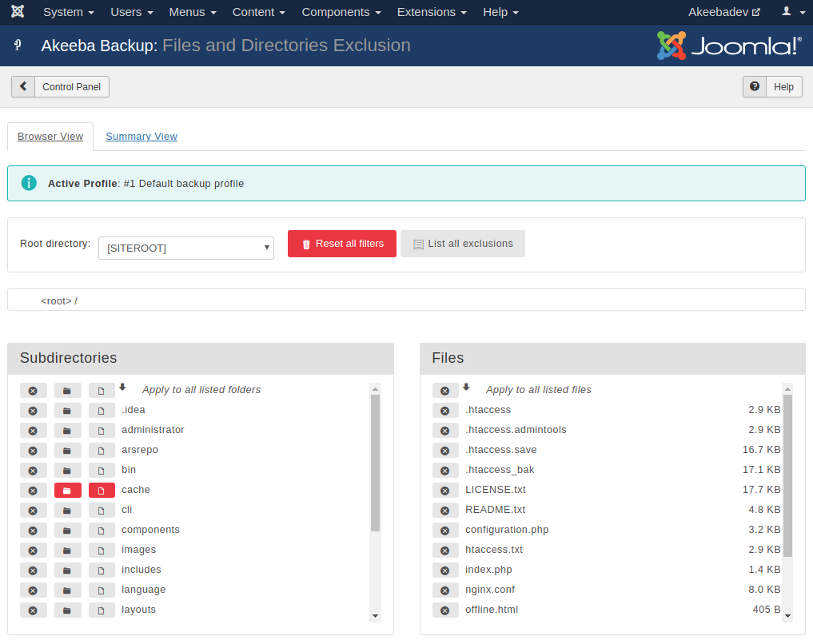This screenshot has width=813, height=644.
Task: Toggle skip-files icon for arsrepo
Action: (102, 450)
